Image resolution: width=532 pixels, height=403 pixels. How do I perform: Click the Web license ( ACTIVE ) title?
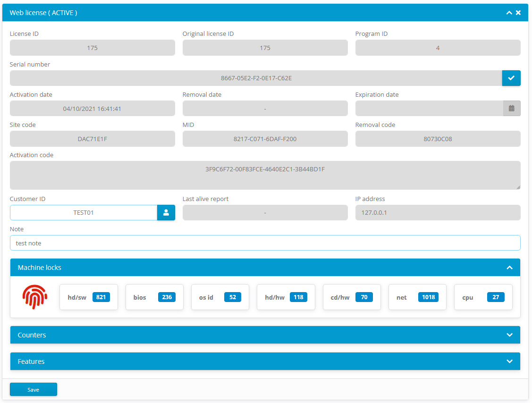(43, 13)
